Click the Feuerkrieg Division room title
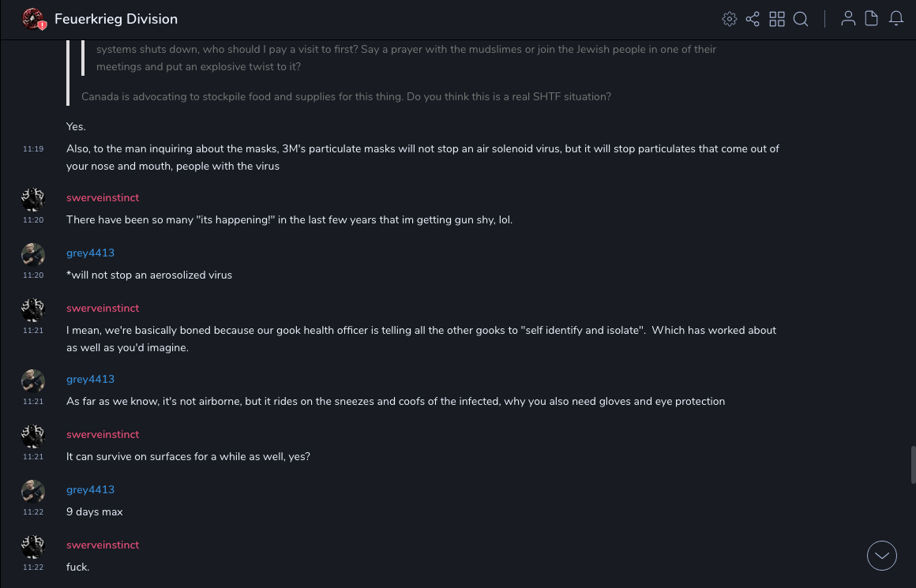 click(116, 19)
